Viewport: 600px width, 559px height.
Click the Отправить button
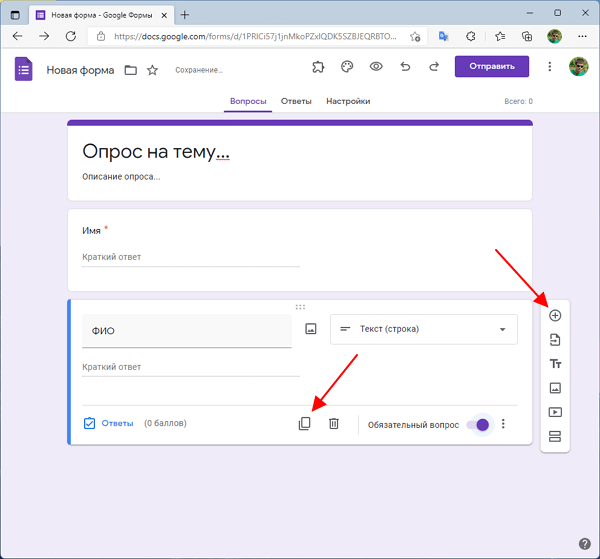coord(492,66)
